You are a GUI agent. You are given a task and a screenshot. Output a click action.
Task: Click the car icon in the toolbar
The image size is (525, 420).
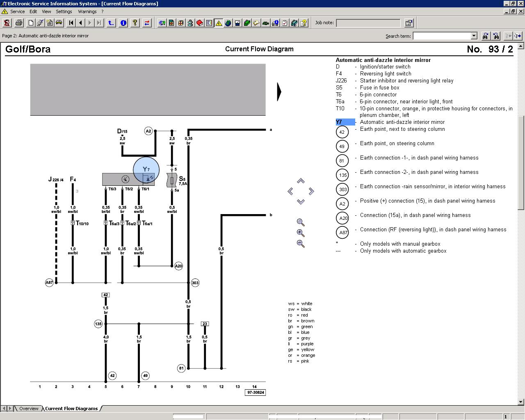59,23
